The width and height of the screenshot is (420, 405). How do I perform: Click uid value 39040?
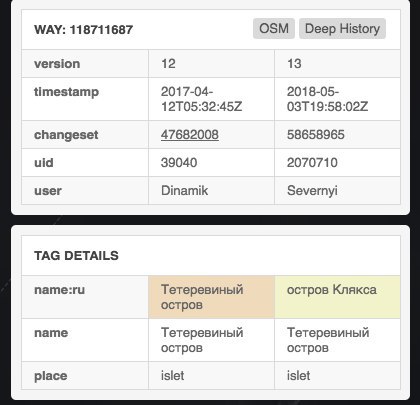(179, 163)
